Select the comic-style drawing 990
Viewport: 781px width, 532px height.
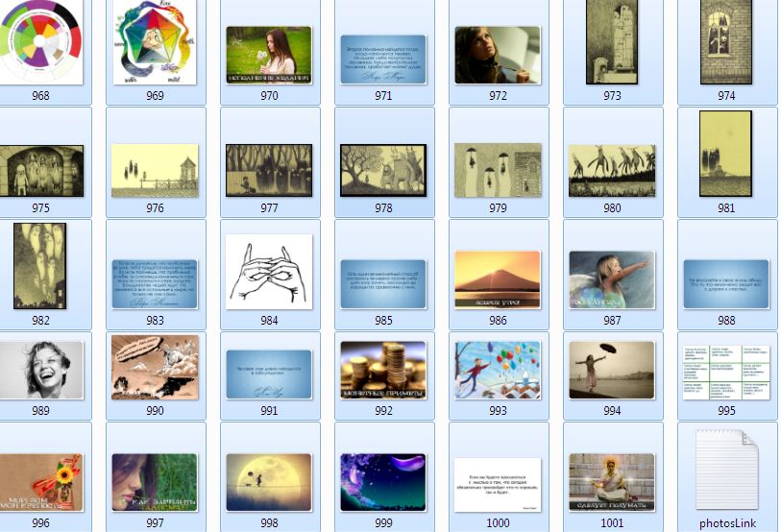click(x=155, y=367)
